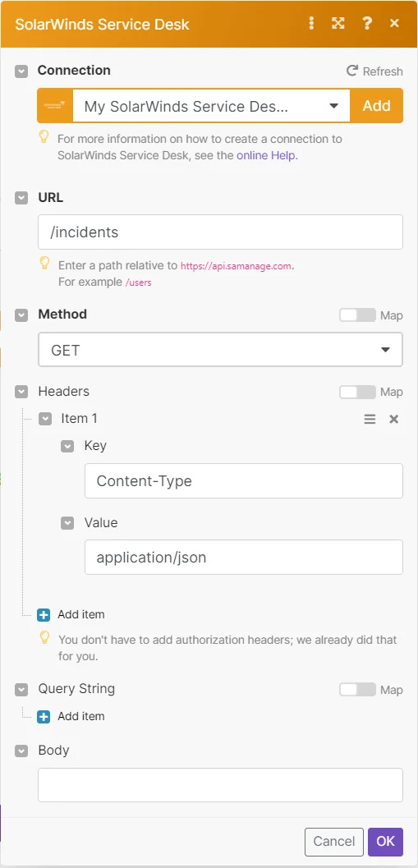The height and width of the screenshot is (868, 418).
Task: Click the Key input with Content-Type
Action: point(244,480)
